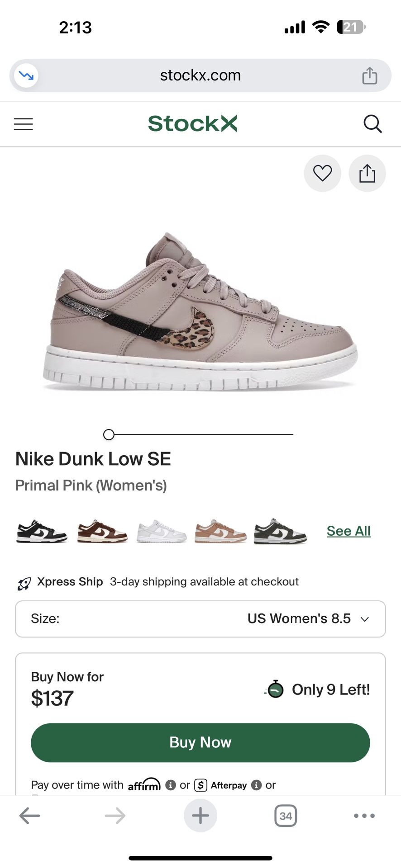Click the image carousel slider handle
This screenshot has height=868, width=401.
point(109,434)
